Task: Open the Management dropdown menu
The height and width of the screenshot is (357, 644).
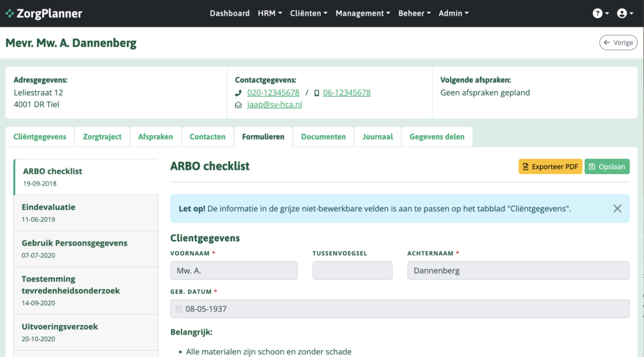Action: point(362,13)
